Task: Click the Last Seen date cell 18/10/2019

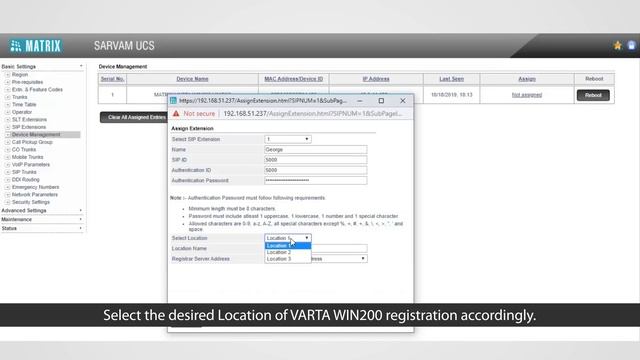Action: click(x=451, y=95)
